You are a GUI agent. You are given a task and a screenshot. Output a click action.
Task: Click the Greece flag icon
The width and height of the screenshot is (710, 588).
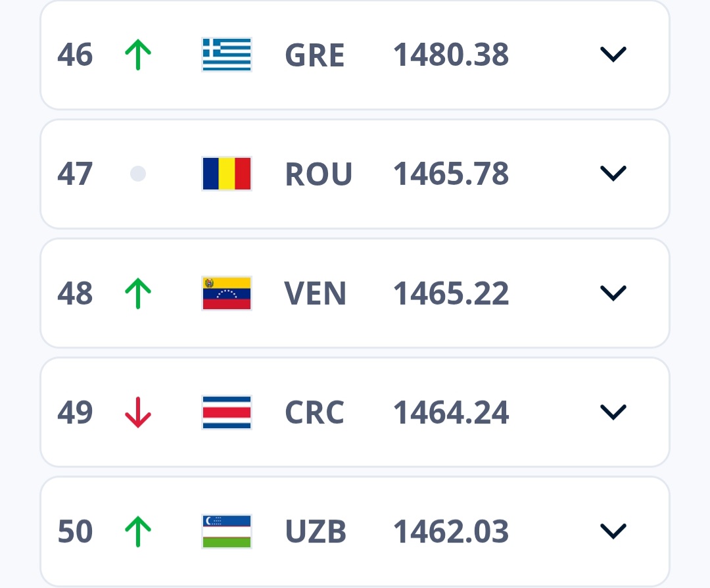click(x=227, y=55)
